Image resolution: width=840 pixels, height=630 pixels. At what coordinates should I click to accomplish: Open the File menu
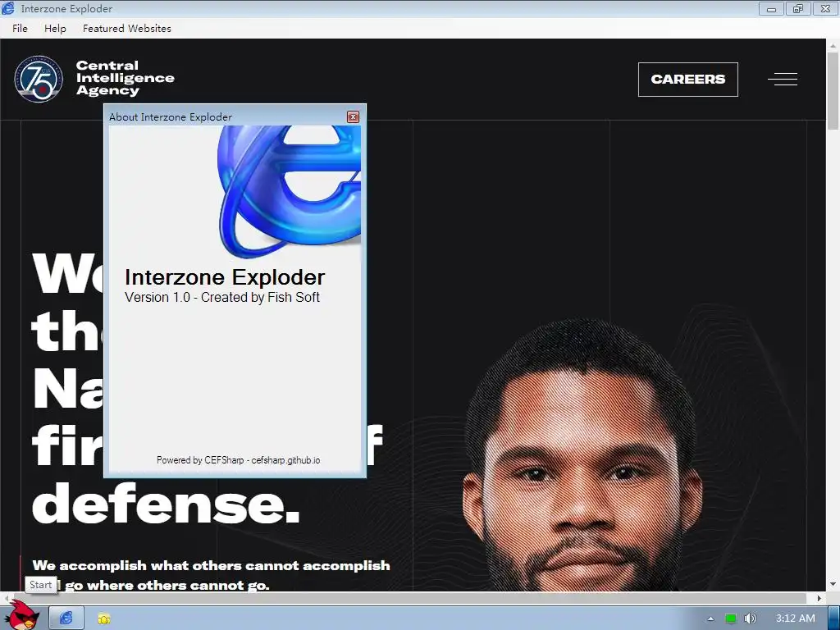(20, 29)
